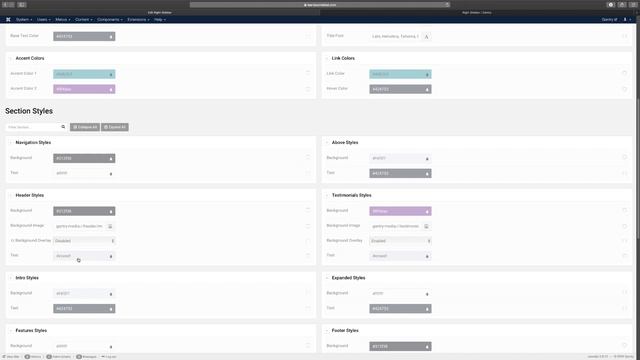Toggle override checkbox for Navigation Styles Background
The width and height of the screenshot is (640, 360).
[x=308, y=158]
